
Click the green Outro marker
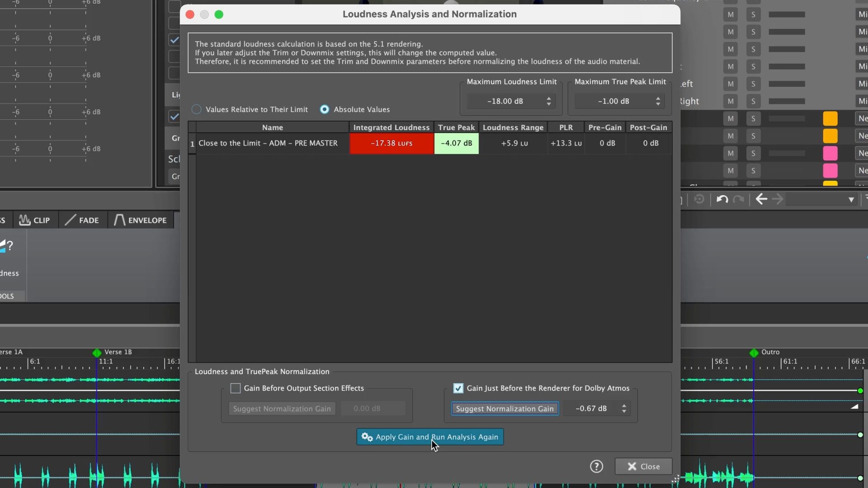(x=754, y=353)
